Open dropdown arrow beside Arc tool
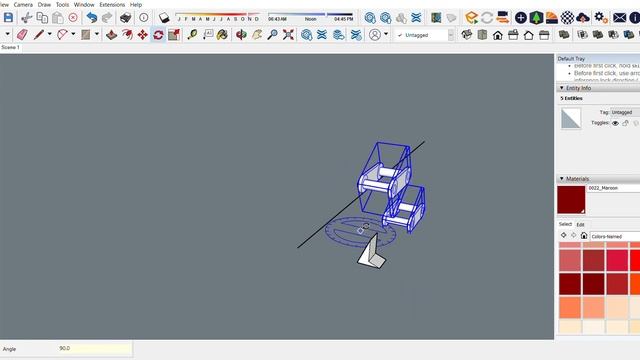The height and width of the screenshot is (360, 640). pos(73,34)
